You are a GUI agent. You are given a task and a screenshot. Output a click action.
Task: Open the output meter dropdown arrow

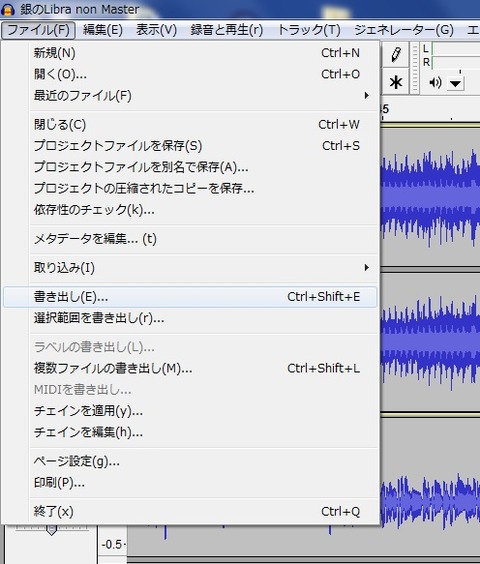pyautogui.click(x=455, y=84)
